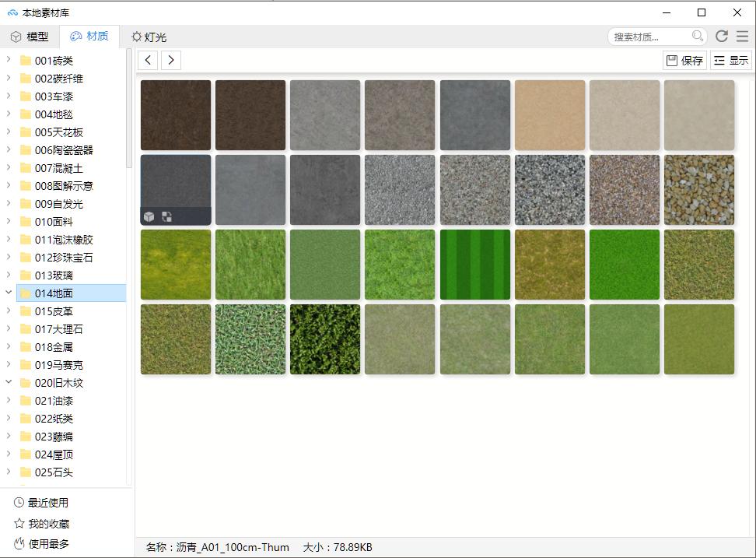The width and height of the screenshot is (756, 558).
Task: Open the hamburger menu in the top-right corner
Action: pos(744,36)
